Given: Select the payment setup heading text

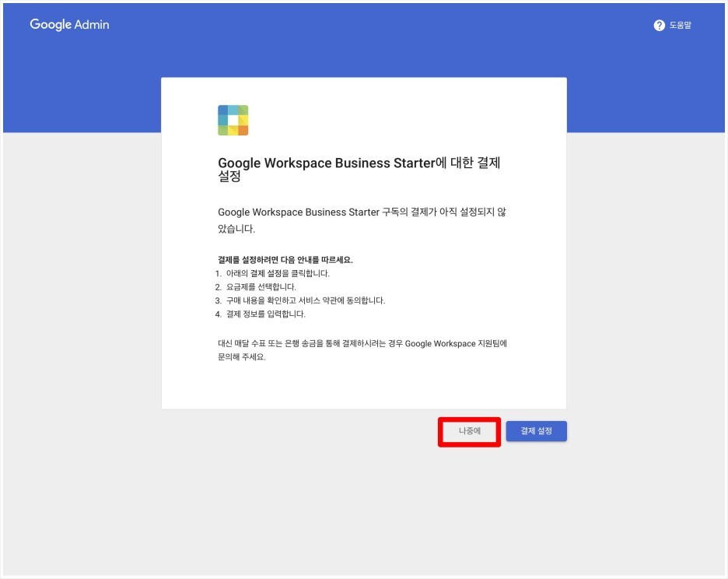Looking at the screenshot, I should pyautogui.click(x=359, y=169).
